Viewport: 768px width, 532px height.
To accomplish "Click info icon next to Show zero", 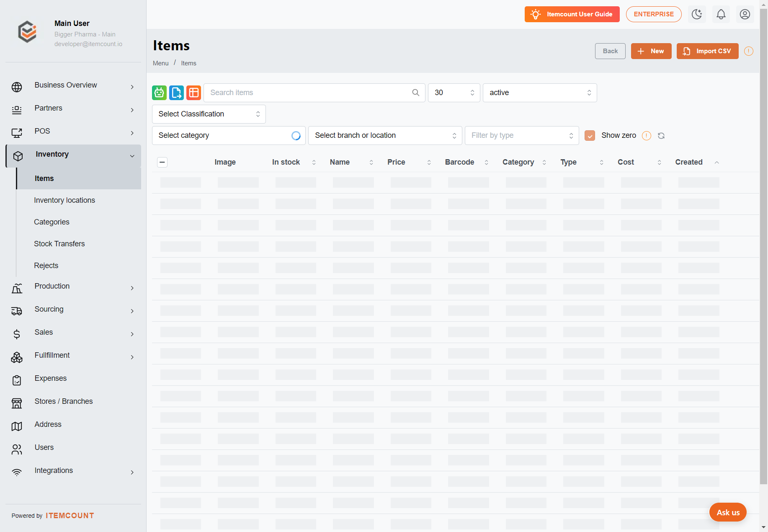I will pyautogui.click(x=647, y=136).
